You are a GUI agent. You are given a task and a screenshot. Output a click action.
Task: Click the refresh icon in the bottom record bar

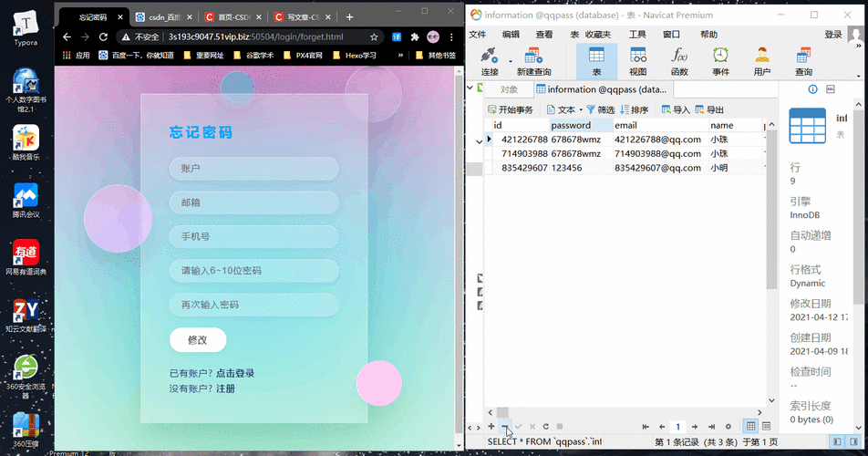click(546, 426)
